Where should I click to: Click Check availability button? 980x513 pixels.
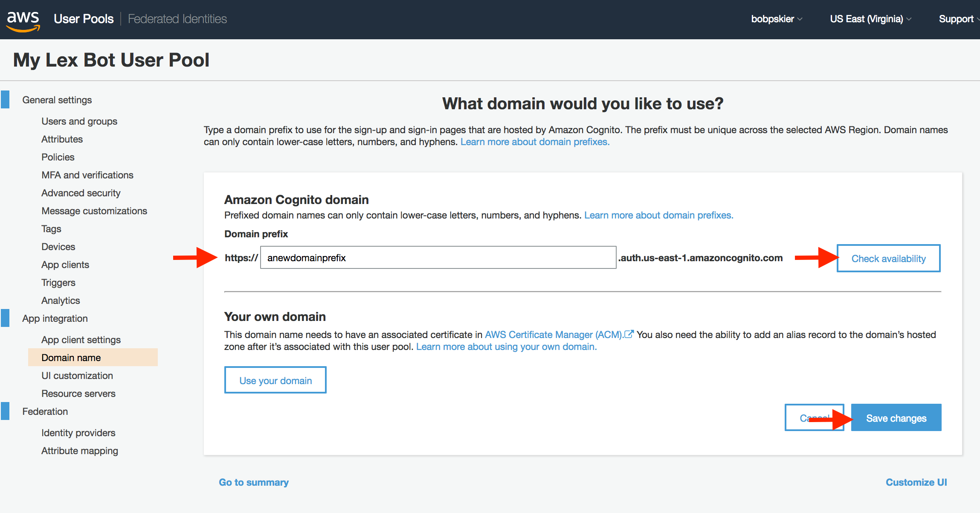click(888, 258)
